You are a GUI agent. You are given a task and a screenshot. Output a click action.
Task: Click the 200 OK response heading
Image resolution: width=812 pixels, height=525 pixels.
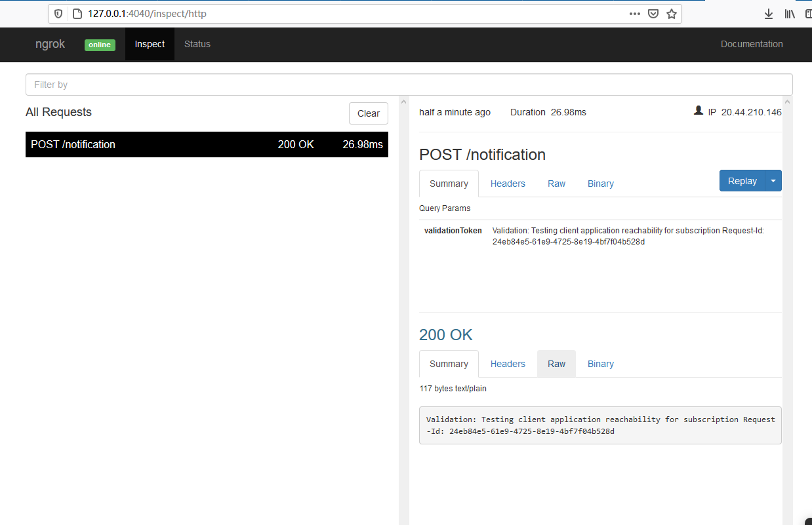[x=446, y=335]
